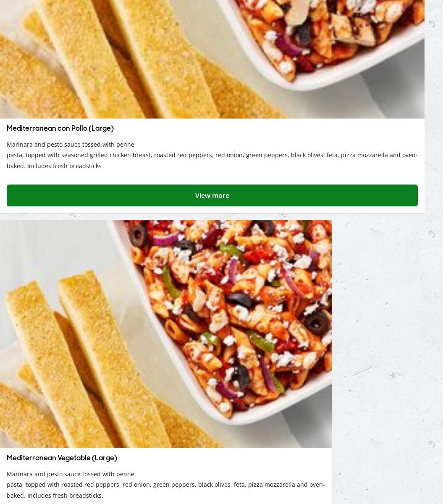Click 'Includes fresh breadsticks' in con Pollo description
The height and width of the screenshot is (504, 443).
coord(64,166)
